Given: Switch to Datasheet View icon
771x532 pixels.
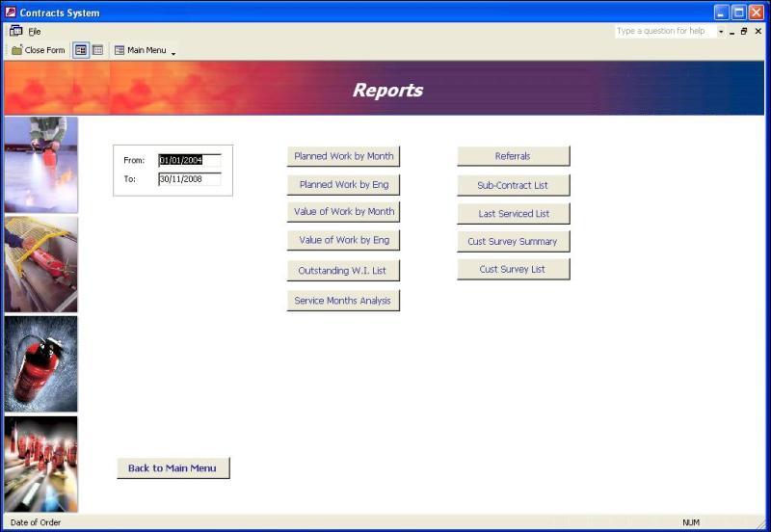Looking at the screenshot, I should pyautogui.click(x=97, y=50).
